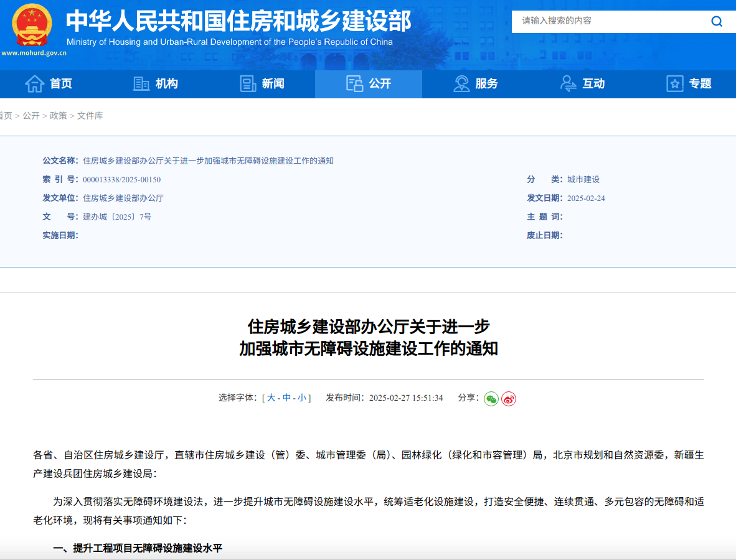The width and height of the screenshot is (736, 560).
Task: Click the person icon beside 互动
Action: point(569,84)
